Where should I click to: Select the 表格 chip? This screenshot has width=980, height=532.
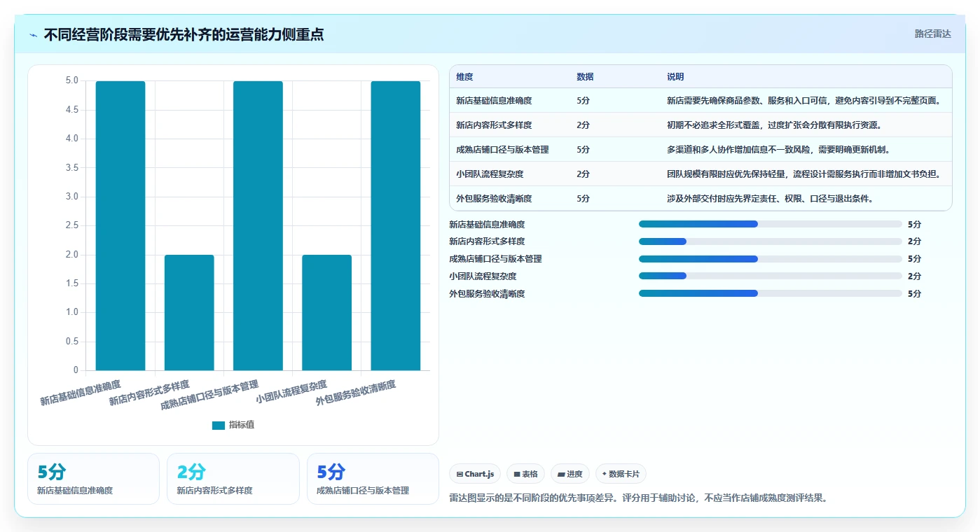coord(525,474)
